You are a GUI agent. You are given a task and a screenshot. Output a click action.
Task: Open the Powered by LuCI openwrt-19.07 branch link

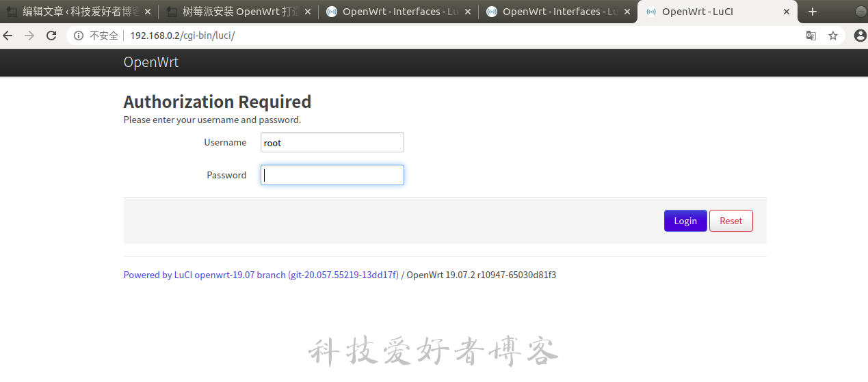tap(261, 275)
